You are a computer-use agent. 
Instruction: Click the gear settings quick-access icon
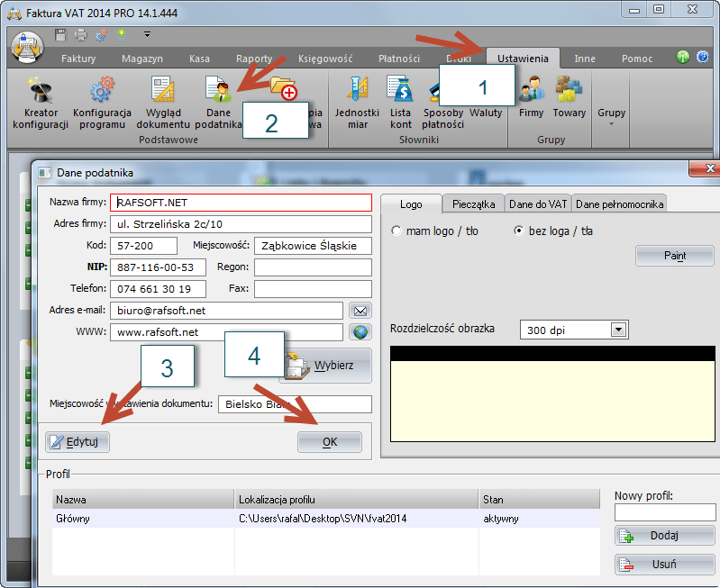pyautogui.click(x=101, y=35)
